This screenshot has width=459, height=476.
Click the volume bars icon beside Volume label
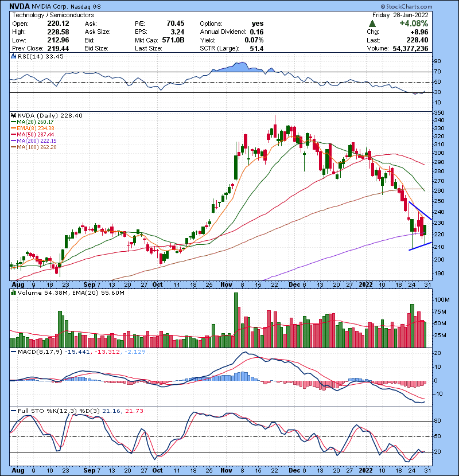click(x=13, y=292)
